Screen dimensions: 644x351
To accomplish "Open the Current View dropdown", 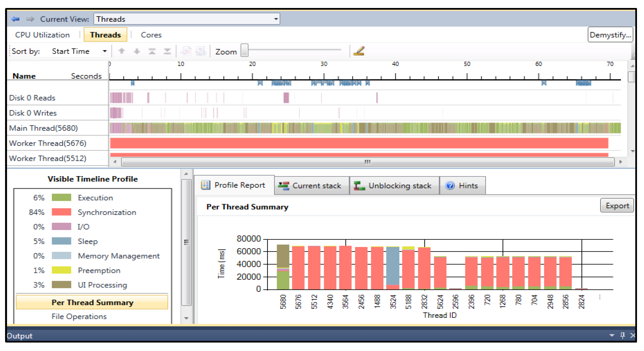I will pos(276,19).
